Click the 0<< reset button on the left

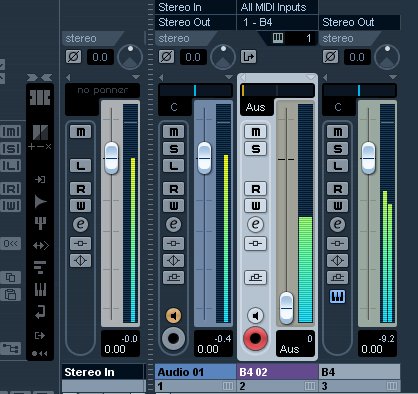coord(11,243)
